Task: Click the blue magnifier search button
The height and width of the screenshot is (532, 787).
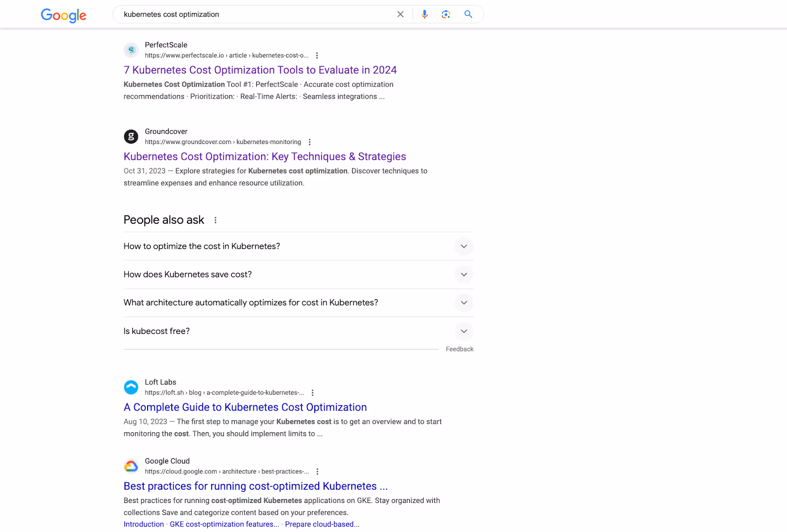Action: coord(468,14)
